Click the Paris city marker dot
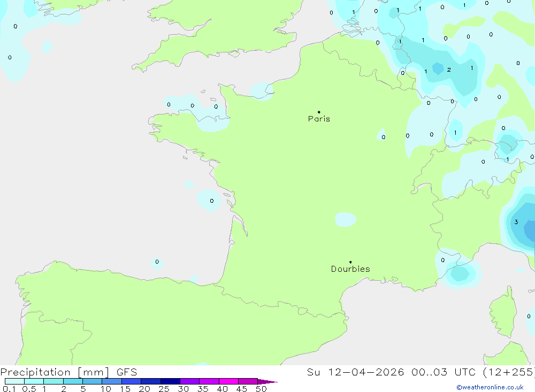This screenshot has width=535, height=392. point(319,112)
